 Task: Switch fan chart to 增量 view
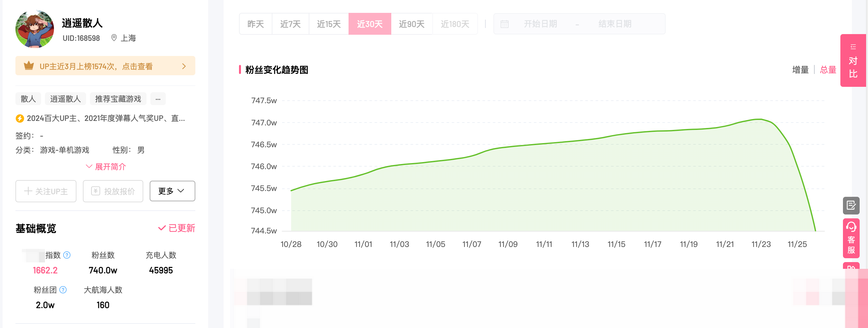[800, 69]
